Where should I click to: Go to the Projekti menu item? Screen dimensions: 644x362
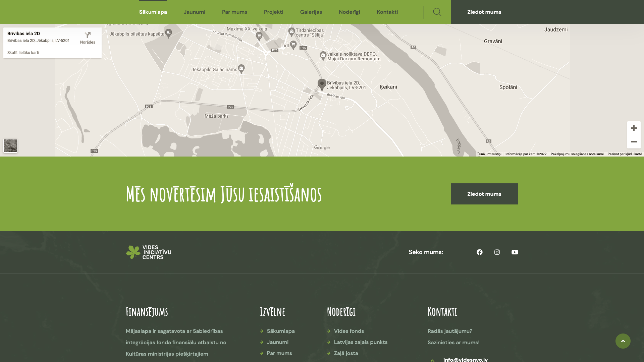(273, 12)
